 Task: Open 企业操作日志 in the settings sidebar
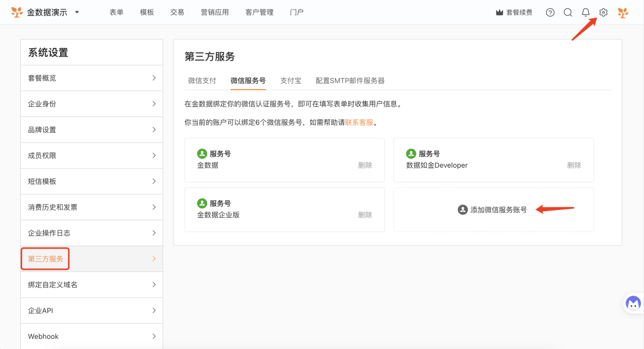pos(92,233)
